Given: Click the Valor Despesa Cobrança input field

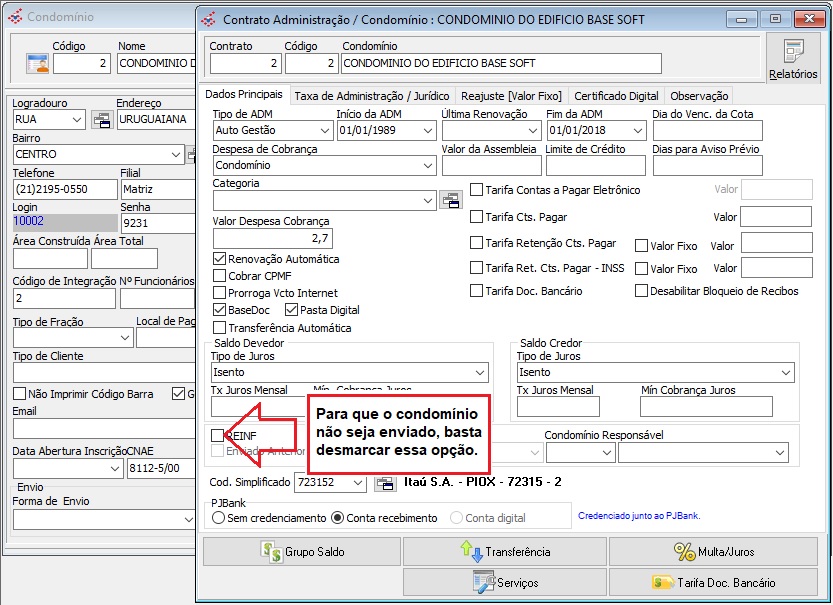Looking at the screenshot, I should click(x=273, y=238).
